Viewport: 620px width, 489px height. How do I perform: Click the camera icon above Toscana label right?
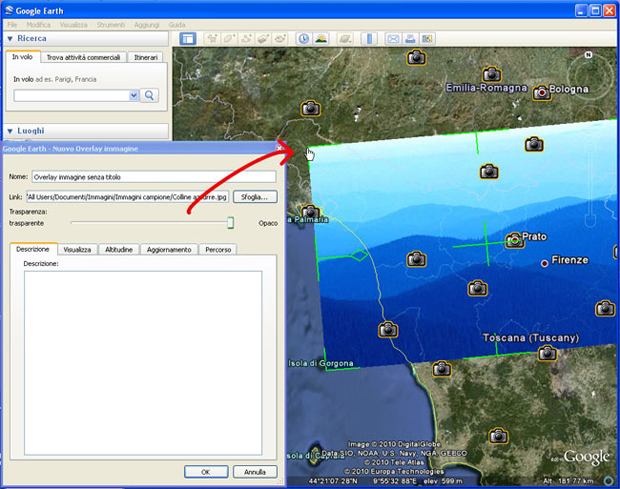[x=547, y=353]
